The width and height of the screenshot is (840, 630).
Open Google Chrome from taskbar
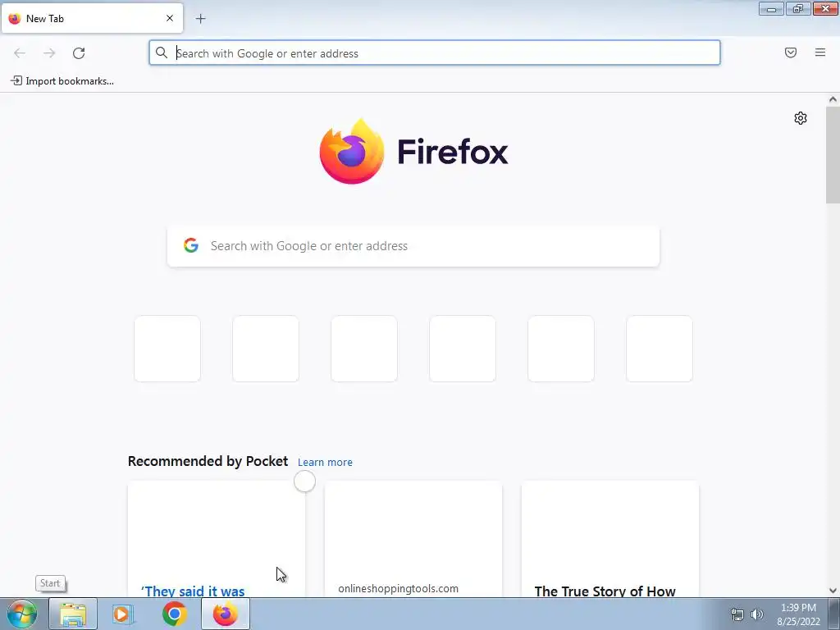click(x=174, y=614)
